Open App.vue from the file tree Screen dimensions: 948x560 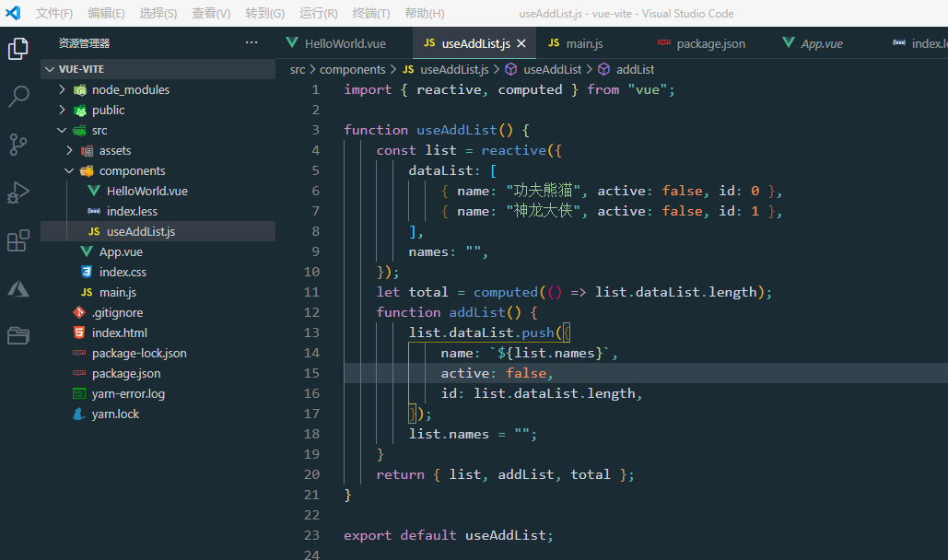click(x=121, y=251)
